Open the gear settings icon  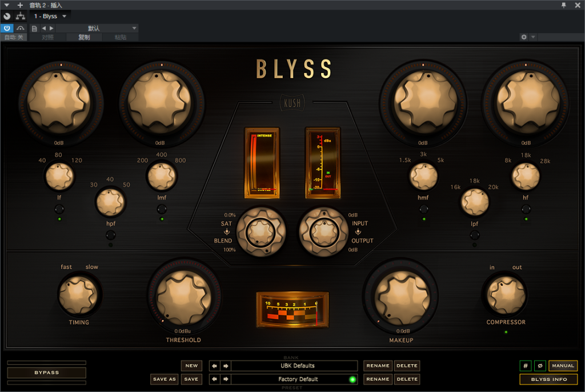click(524, 37)
